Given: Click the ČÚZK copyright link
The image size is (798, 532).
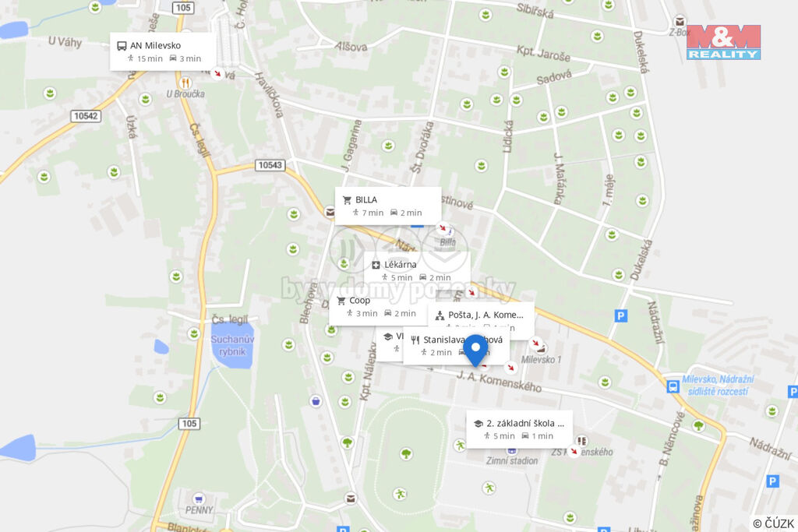Looking at the screenshot, I should pyautogui.click(x=773, y=523).
